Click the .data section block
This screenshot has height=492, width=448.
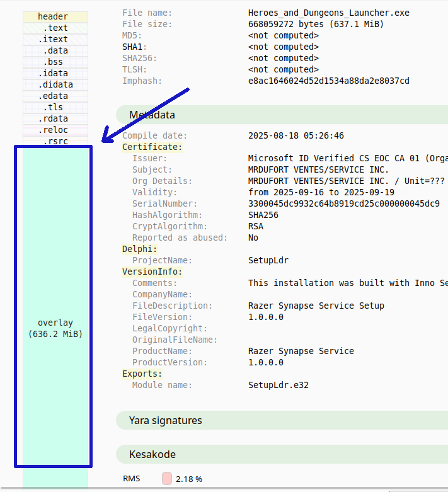point(55,50)
